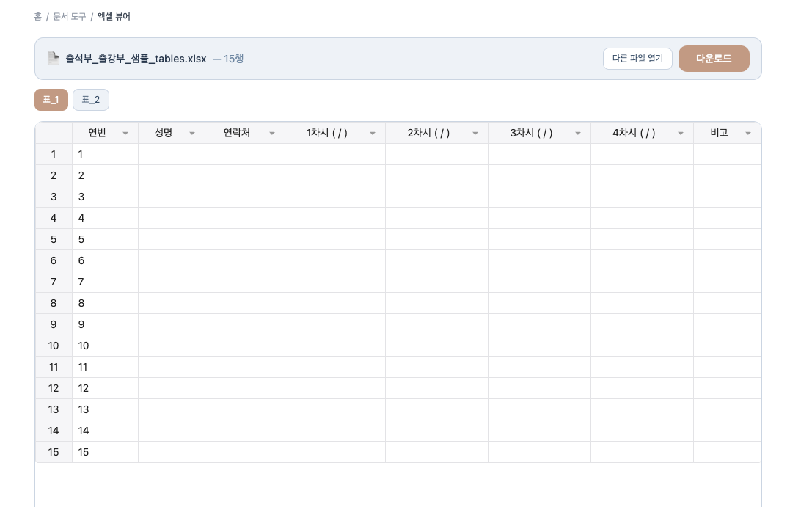Click the 다른 파일 열기 button
This screenshot has height=507, width=812.
637,59
